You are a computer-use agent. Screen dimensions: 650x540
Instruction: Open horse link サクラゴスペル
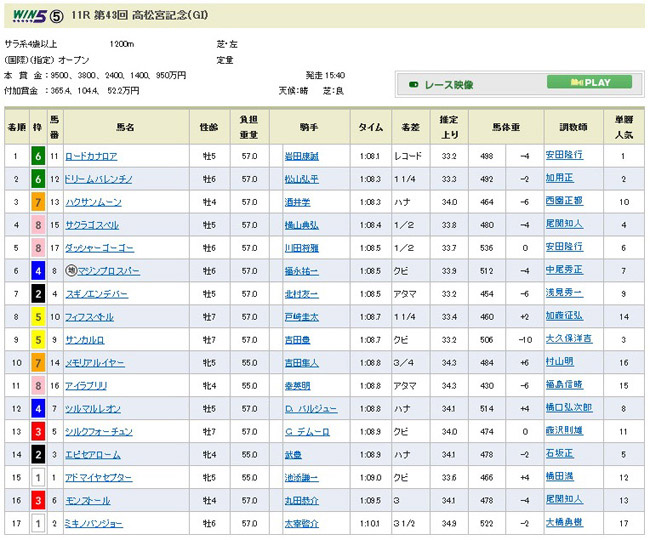click(x=92, y=225)
